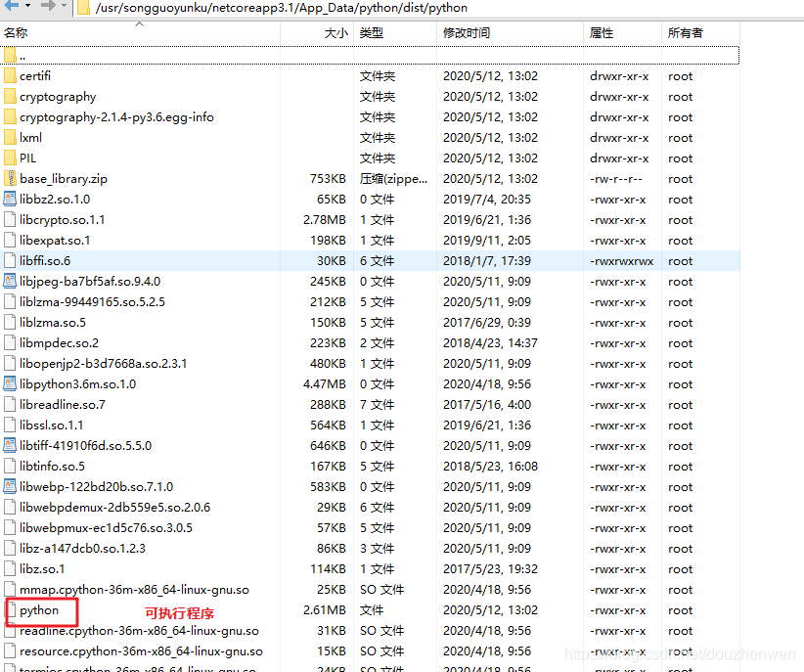Click PIL folder name

(27, 158)
